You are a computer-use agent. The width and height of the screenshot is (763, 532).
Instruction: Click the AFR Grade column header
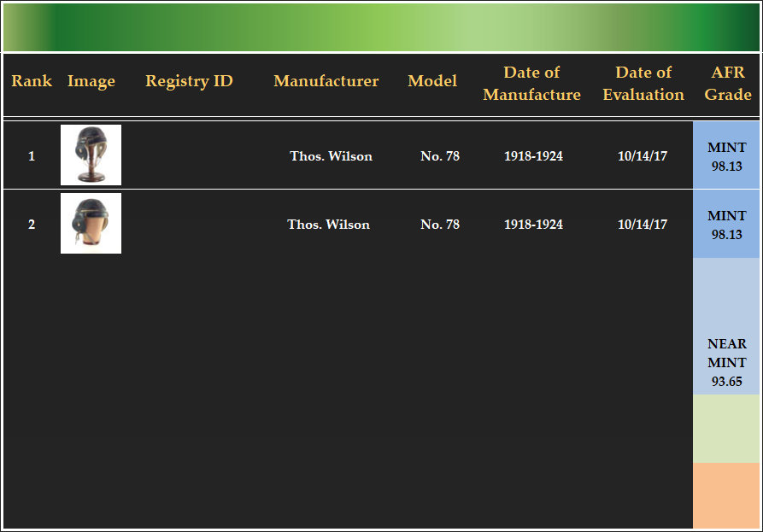click(728, 84)
